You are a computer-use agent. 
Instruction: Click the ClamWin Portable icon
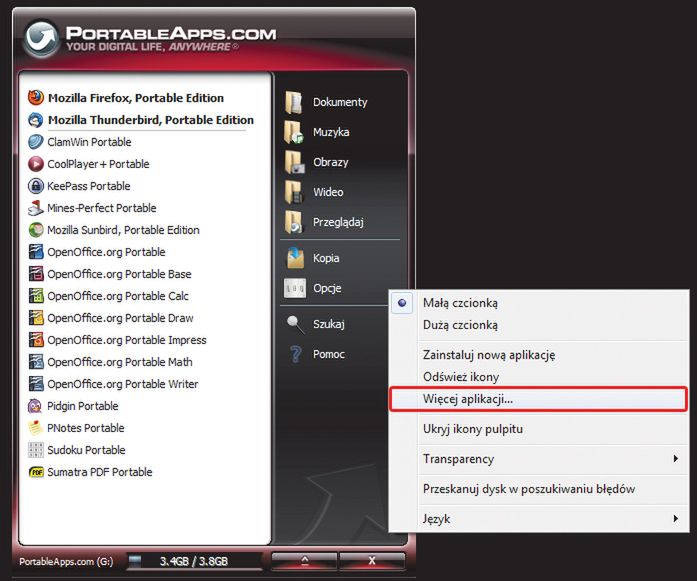36,142
